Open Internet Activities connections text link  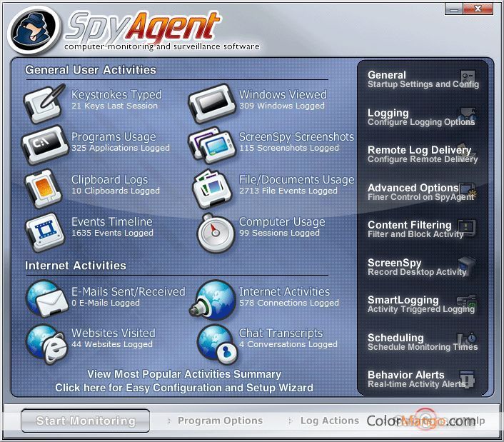pos(288,296)
